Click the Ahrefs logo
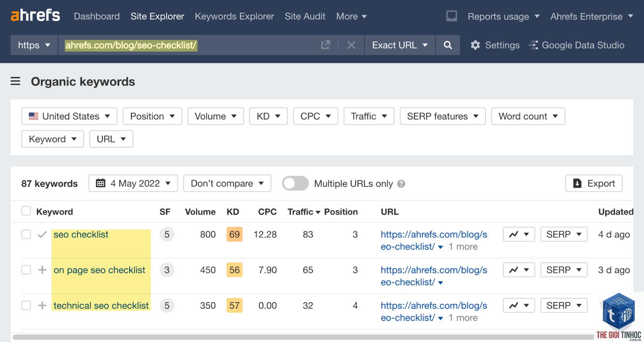Screen dimensions: 644x342 pyautogui.click(x=35, y=16)
